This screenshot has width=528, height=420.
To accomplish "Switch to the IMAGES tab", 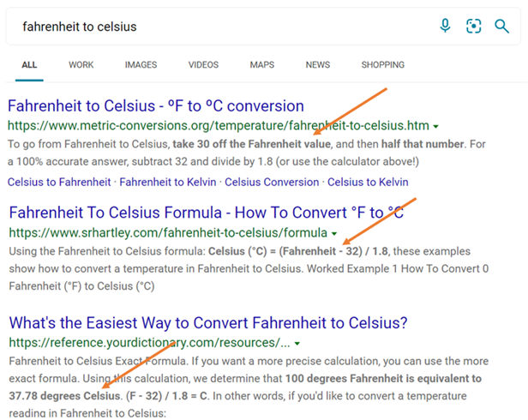I will point(141,65).
